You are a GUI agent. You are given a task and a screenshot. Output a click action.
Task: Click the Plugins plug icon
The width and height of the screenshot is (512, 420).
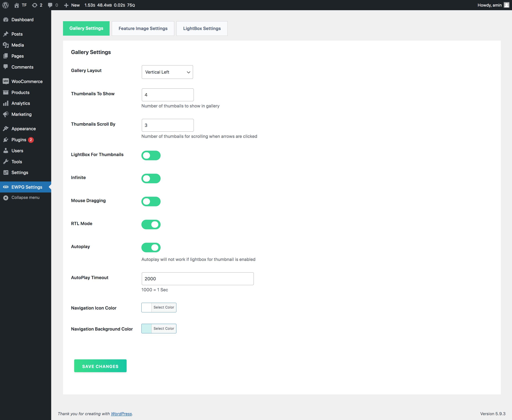(x=6, y=140)
